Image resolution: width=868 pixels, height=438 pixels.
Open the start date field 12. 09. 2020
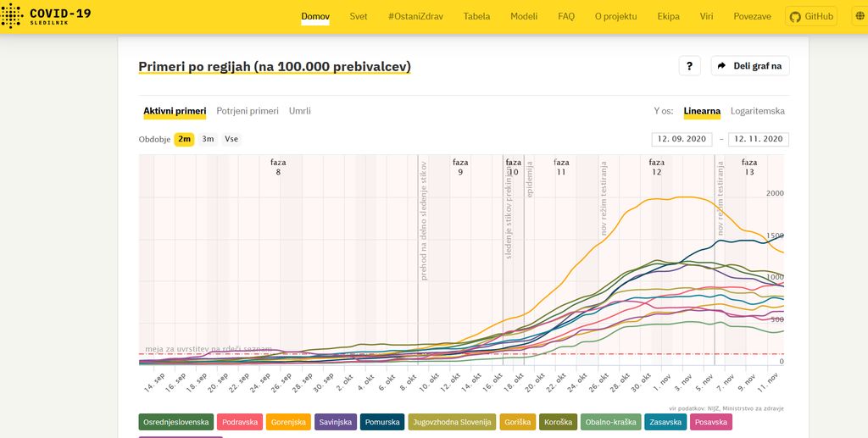(x=682, y=139)
